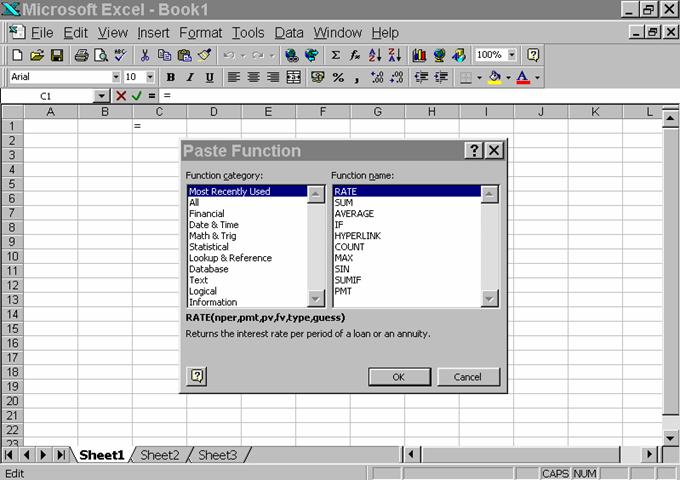680x480 pixels.
Task: Toggle Bold formatting
Action: coord(171,77)
